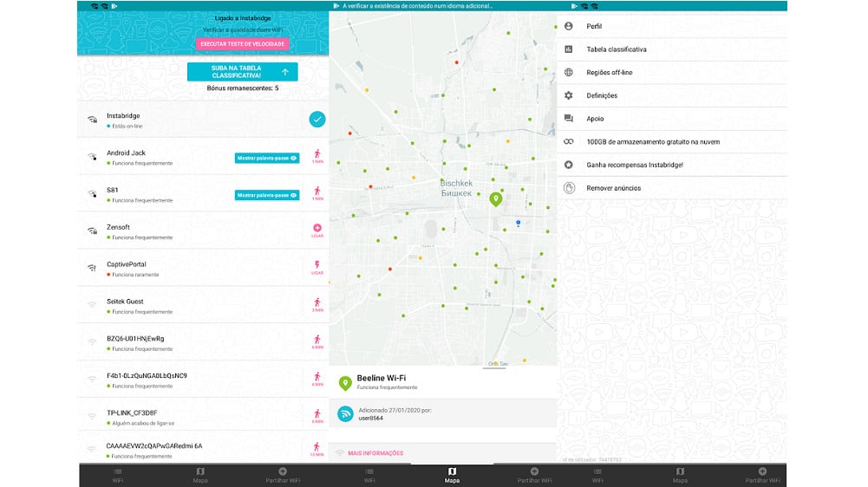Tap the Bónus remanescentes: 5 text

243,88
